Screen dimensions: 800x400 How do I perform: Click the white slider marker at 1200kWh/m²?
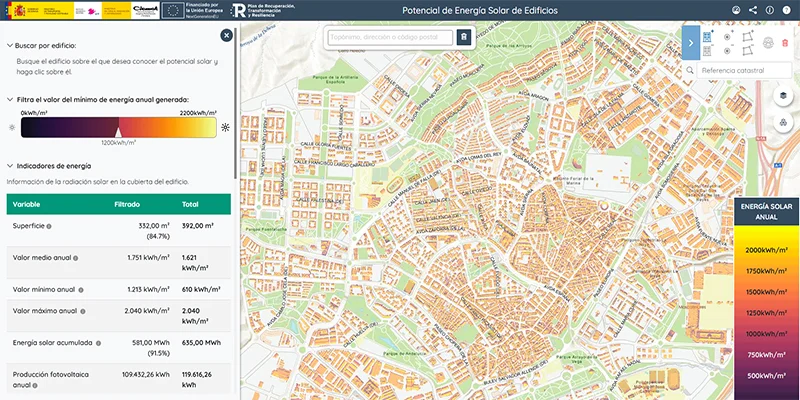tap(118, 133)
